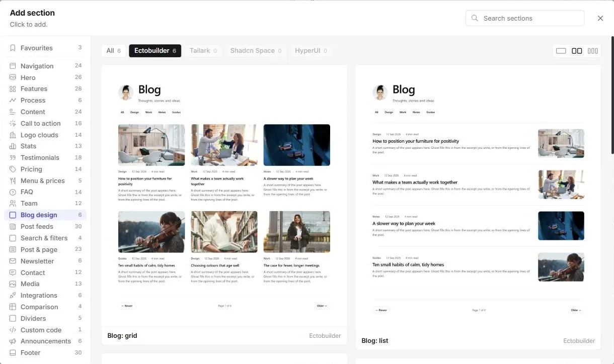
Task: Close the Add section dialog
Action: point(600,18)
